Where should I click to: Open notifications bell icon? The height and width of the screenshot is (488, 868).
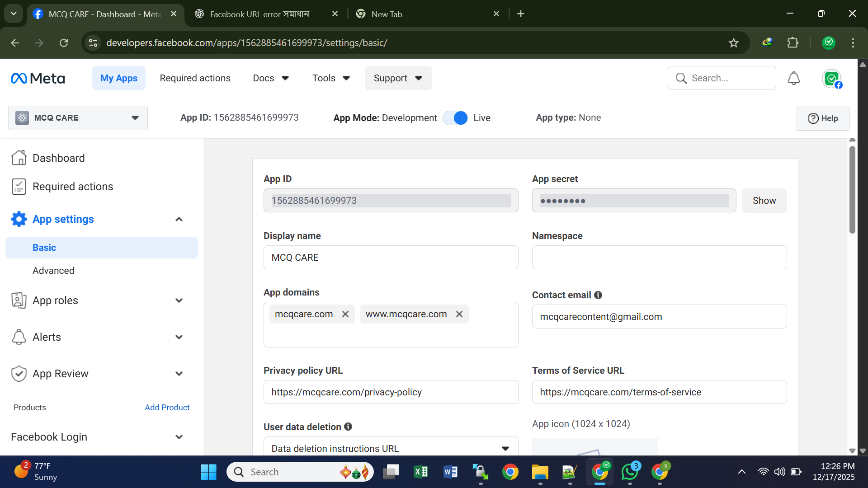click(x=794, y=78)
